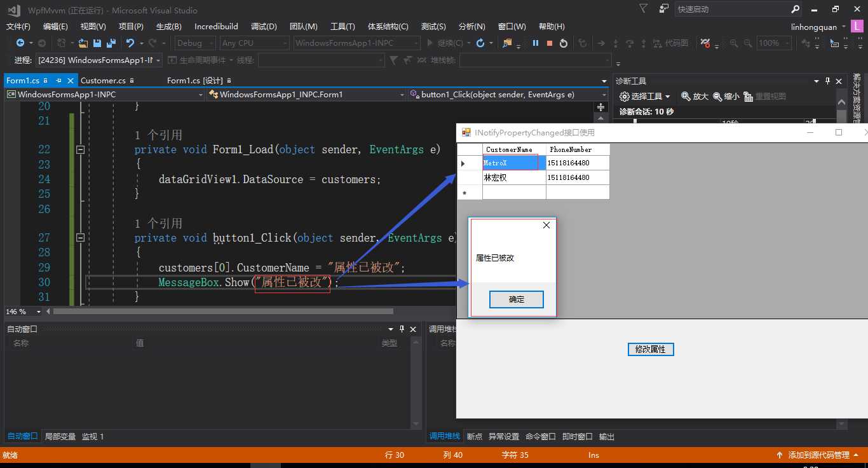Pin the 自动窗口 panel
The width and height of the screenshot is (868, 468).
coord(402,329)
